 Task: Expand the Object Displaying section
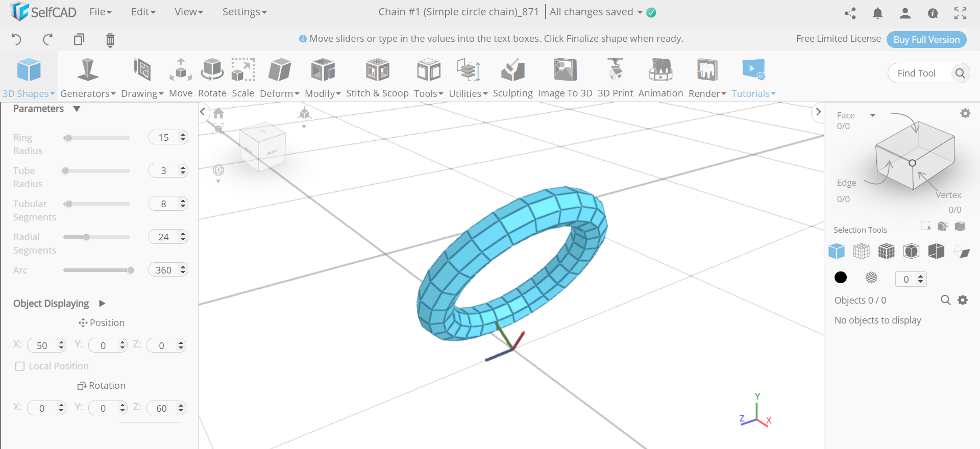(x=102, y=304)
